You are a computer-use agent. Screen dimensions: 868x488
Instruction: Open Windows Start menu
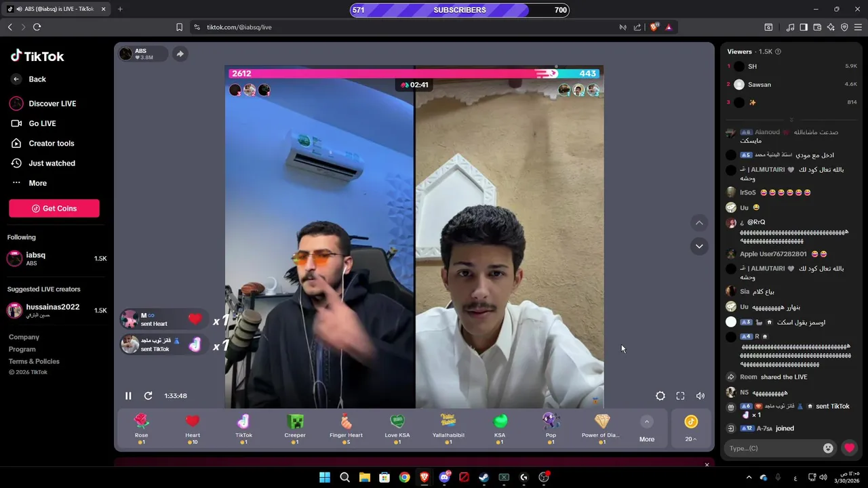325,477
